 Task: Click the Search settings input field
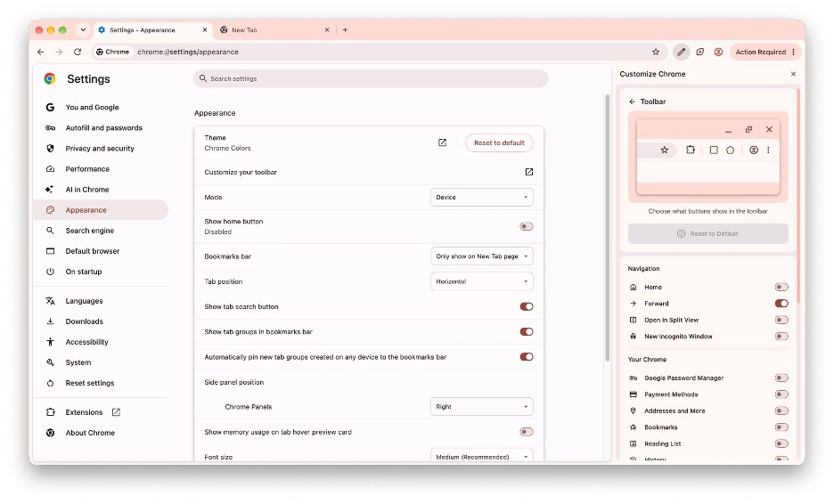pos(371,78)
